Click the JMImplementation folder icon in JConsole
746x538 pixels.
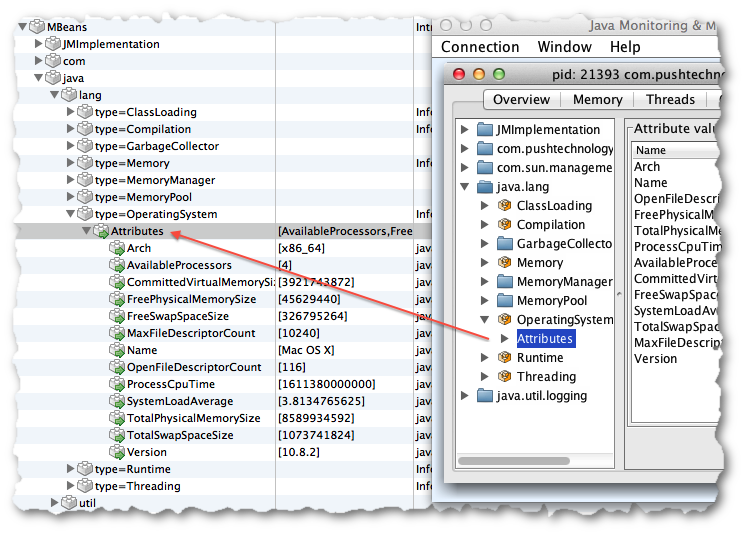pyautogui.click(x=485, y=130)
